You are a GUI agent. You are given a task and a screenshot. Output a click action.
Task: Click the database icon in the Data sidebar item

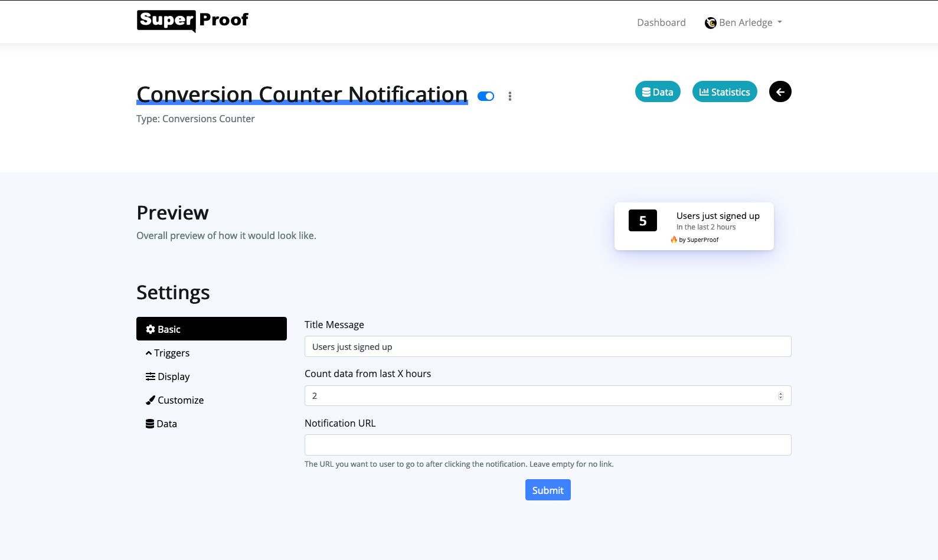(x=149, y=423)
